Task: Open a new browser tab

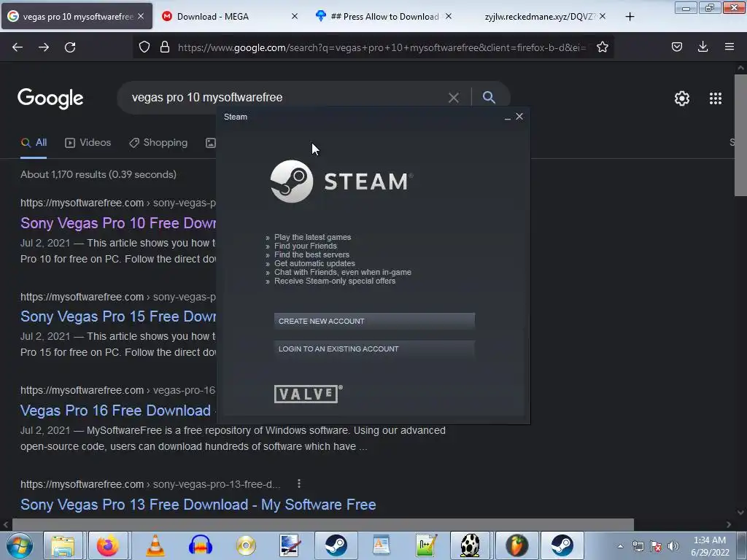Action: pyautogui.click(x=630, y=17)
